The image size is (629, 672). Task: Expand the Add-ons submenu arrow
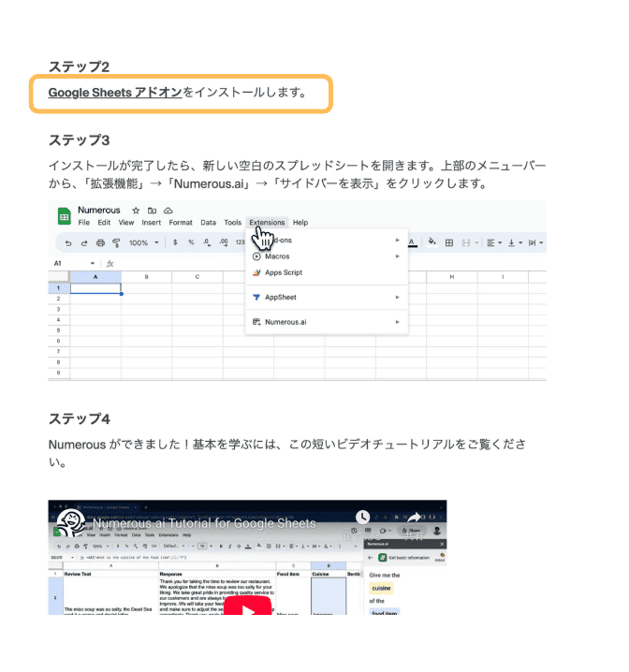[x=397, y=240]
